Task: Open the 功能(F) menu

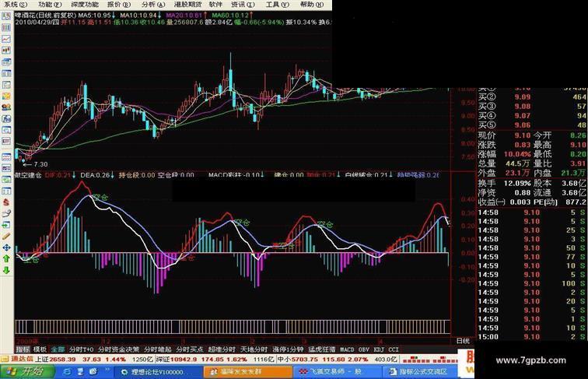Action: click(x=50, y=5)
